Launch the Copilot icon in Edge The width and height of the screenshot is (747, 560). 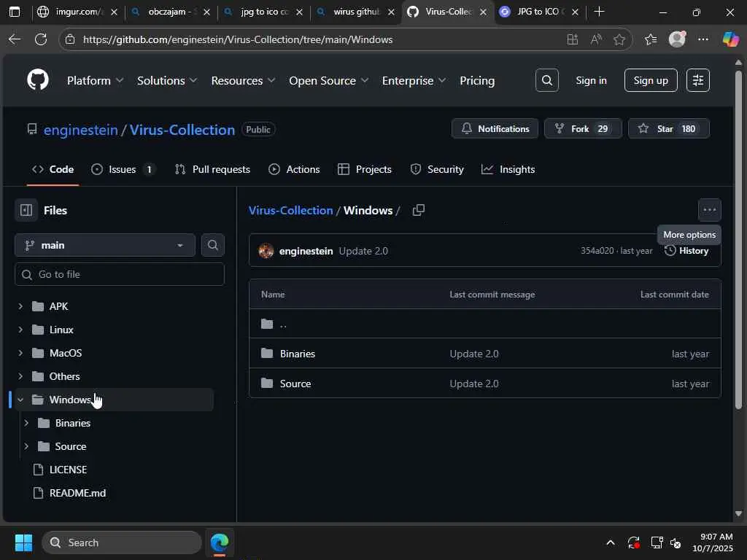(730, 39)
